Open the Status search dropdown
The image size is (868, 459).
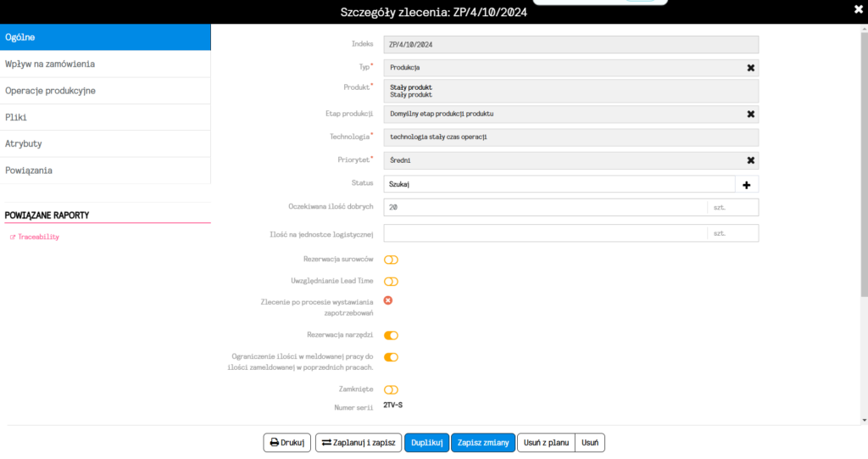[559, 184]
